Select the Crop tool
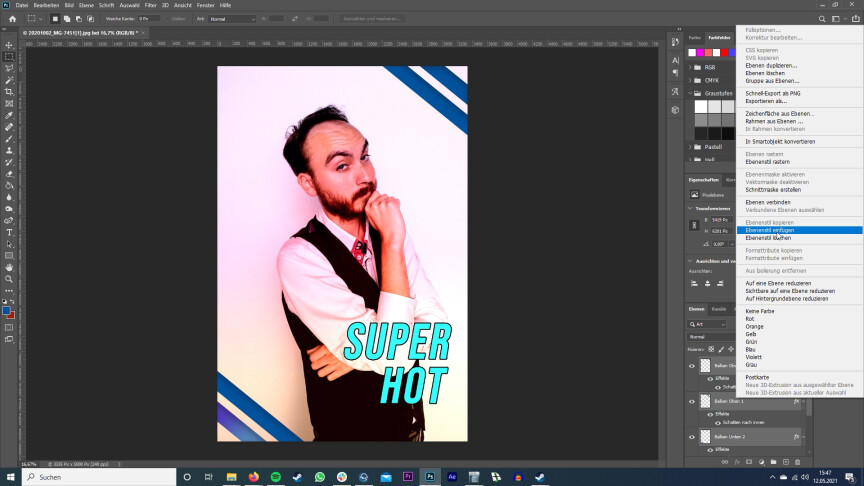Image resolution: width=864 pixels, height=486 pixels. [9, 92]
